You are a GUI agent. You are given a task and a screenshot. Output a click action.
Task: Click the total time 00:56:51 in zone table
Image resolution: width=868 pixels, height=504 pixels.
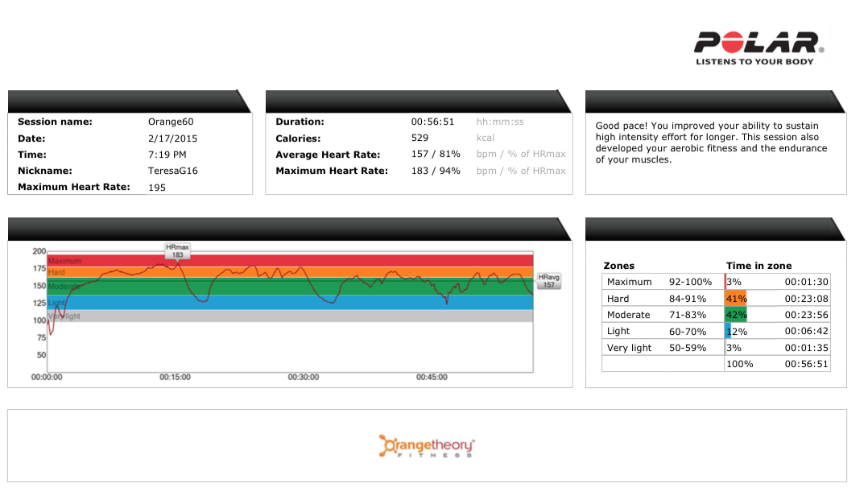tap(806, 364)
